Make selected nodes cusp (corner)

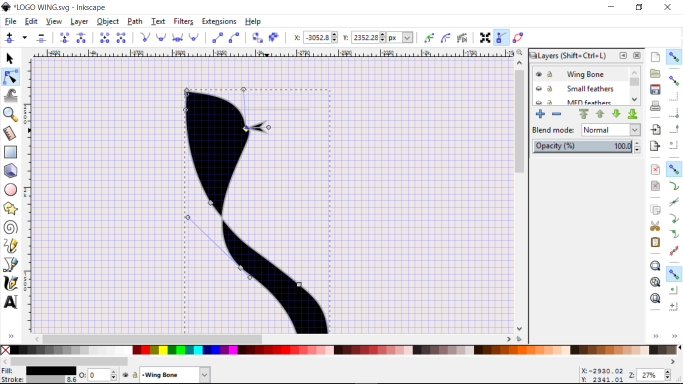coord(145,38)
